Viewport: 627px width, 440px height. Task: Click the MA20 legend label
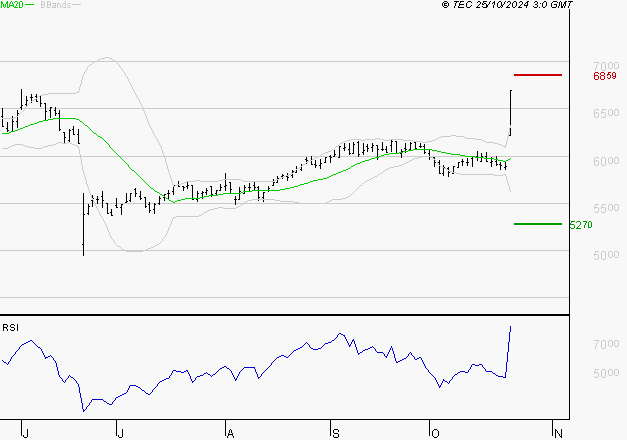click(x=12, y=5)
